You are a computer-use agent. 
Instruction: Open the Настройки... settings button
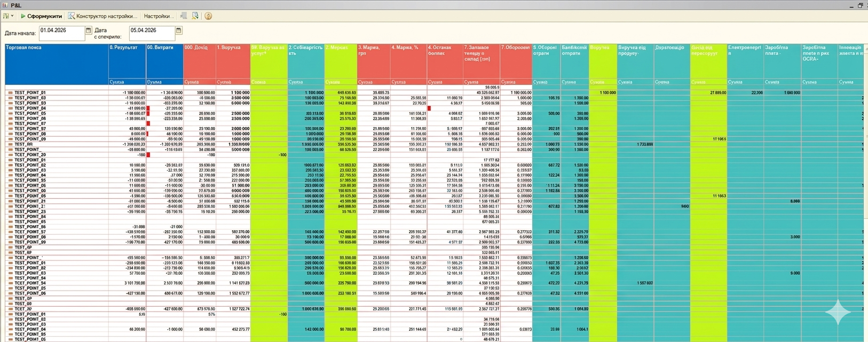tap(159, 16)
